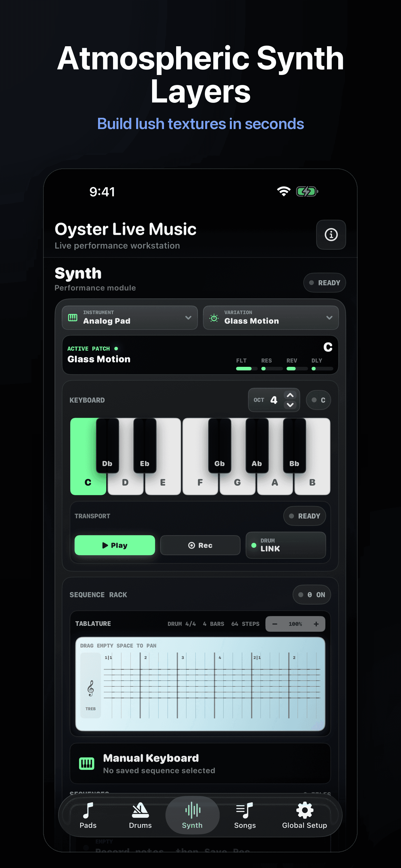Click the '4 BARS' tablature label
Screen dimensions: 401x868
214,624
